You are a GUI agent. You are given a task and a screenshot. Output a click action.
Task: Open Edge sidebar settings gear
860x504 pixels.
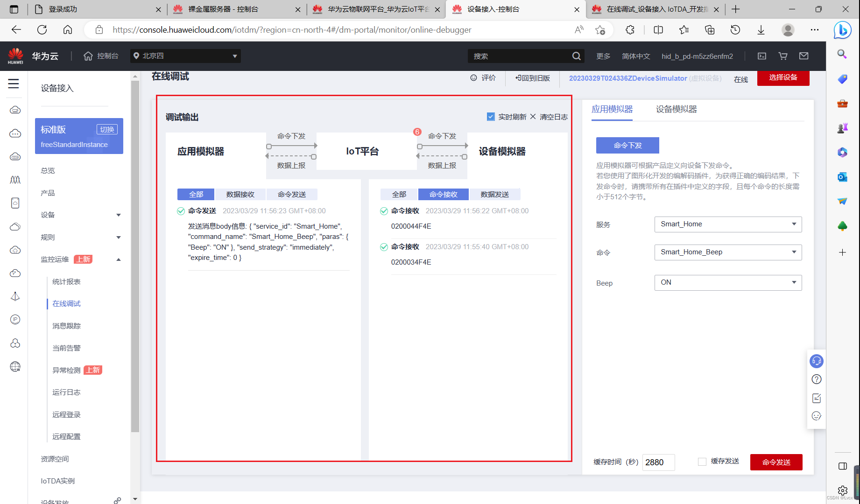coord(843,490)
